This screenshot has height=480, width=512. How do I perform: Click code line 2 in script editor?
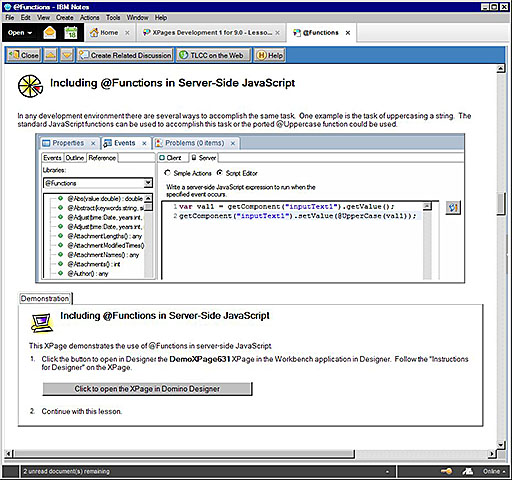click(297, 216)
